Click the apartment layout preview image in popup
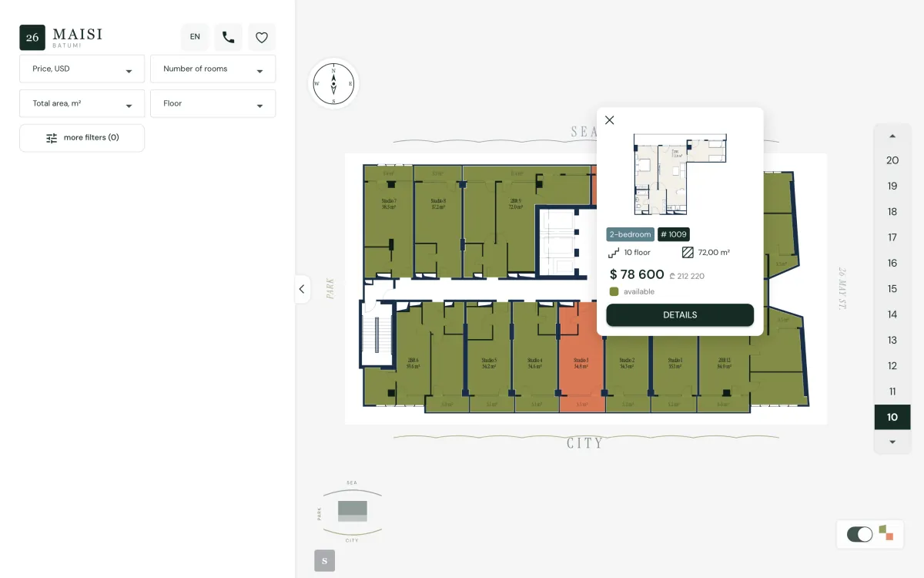924x578 pixels. pyautogui.click(x=679, y=174)
